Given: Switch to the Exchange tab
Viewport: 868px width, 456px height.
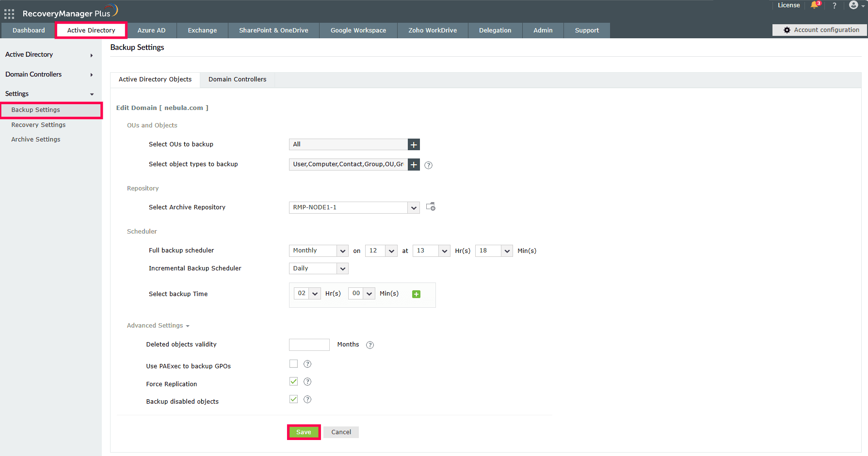Looking at the screenshot, I should click(202, 30).
